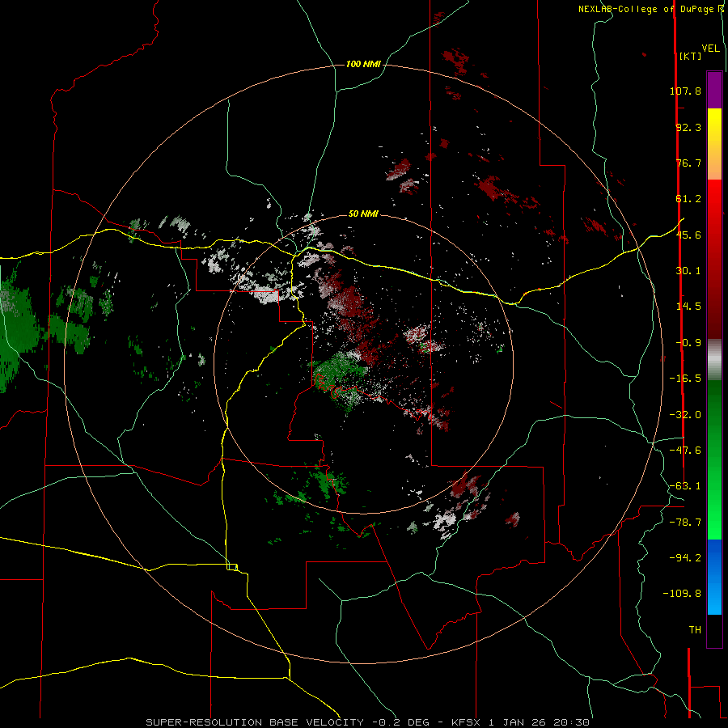Image resolution: width=728 pixels, height=728 pixels.
Task: Click the VEL legend title
Action: pyautogui.click(x=710, y=49)
